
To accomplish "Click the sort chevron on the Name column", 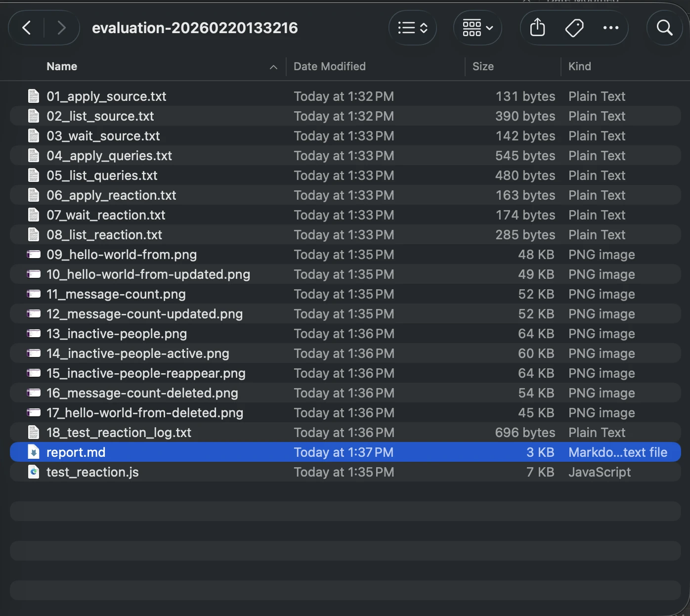I will click(274, 67).
